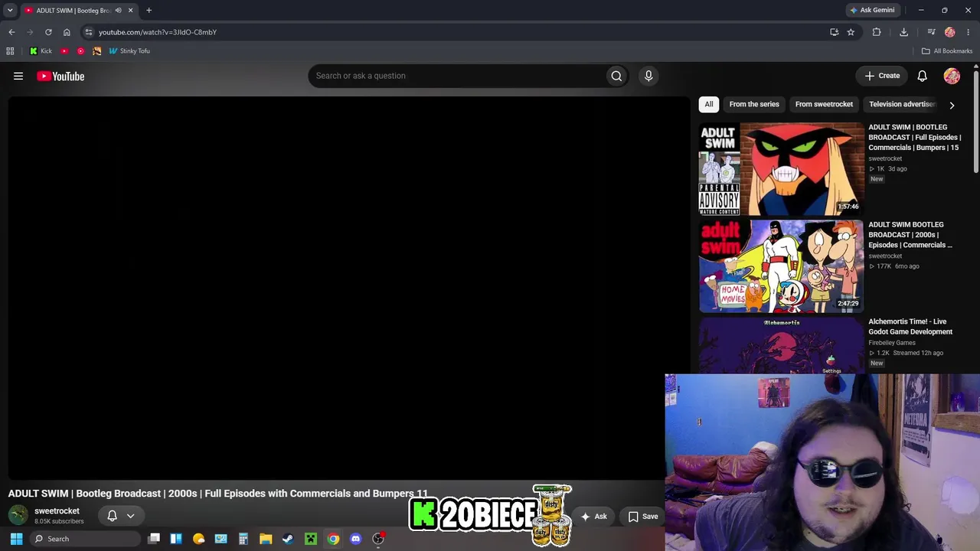The height and width of the screenshot is (551, 980).
Task: Show Chrome downloads
Action: click(903, 32)
